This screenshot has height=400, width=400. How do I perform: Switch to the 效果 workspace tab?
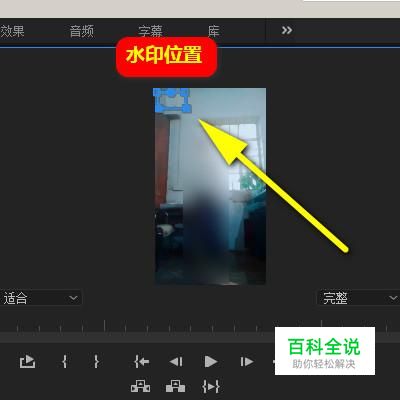click(x=12, y=31)
